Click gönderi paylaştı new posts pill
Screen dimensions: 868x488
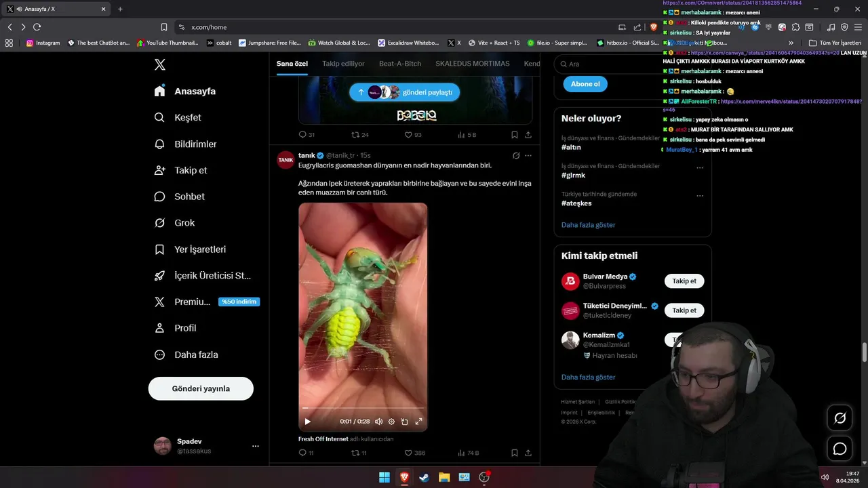click(405, 92)
